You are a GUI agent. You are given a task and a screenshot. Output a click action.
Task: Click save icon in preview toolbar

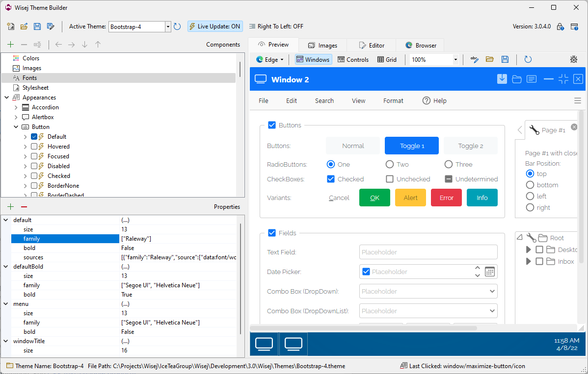coord(505,59)
